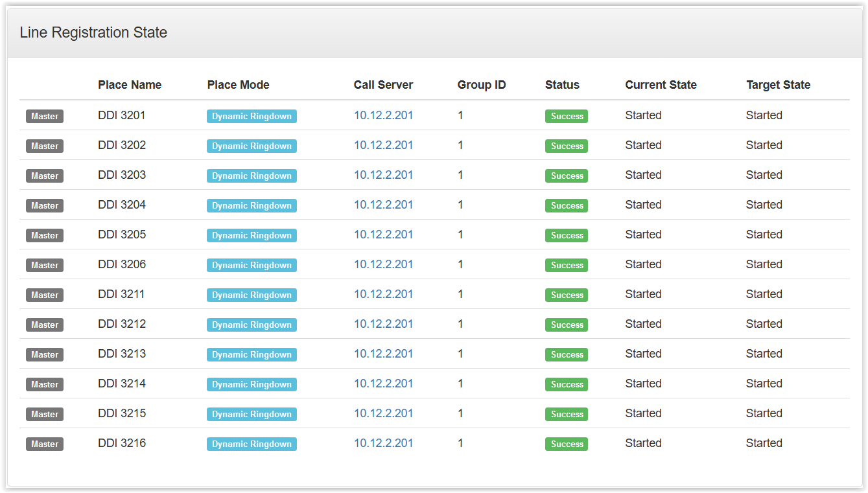Open call server link for DDI 3211

383,294
